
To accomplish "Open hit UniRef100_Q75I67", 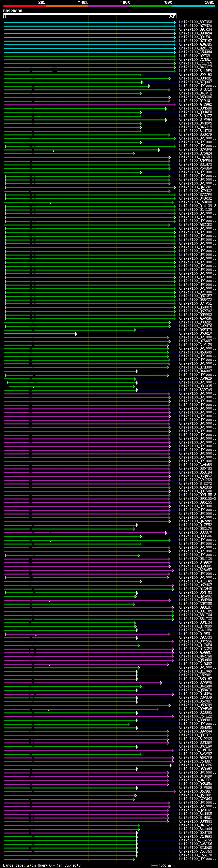I will (x=196, y=41).
